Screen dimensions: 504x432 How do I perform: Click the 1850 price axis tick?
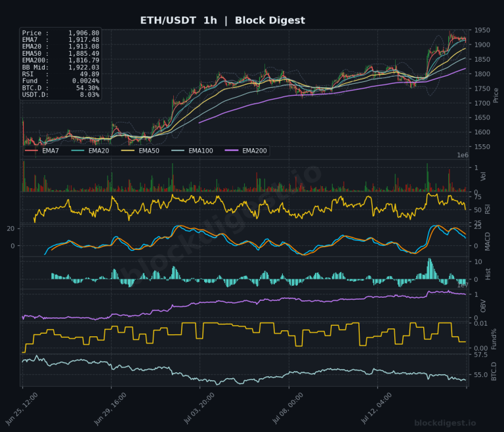(482, 60)
